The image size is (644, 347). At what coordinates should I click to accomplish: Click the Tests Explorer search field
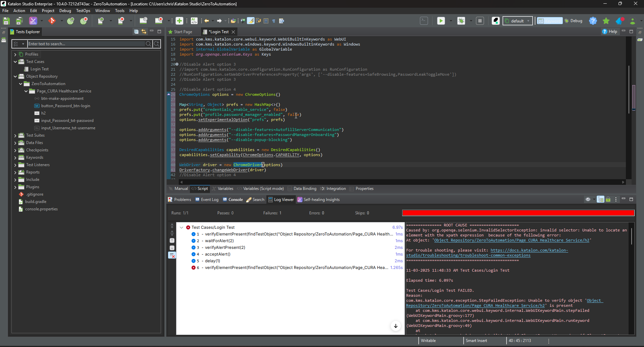pos(86,44)
